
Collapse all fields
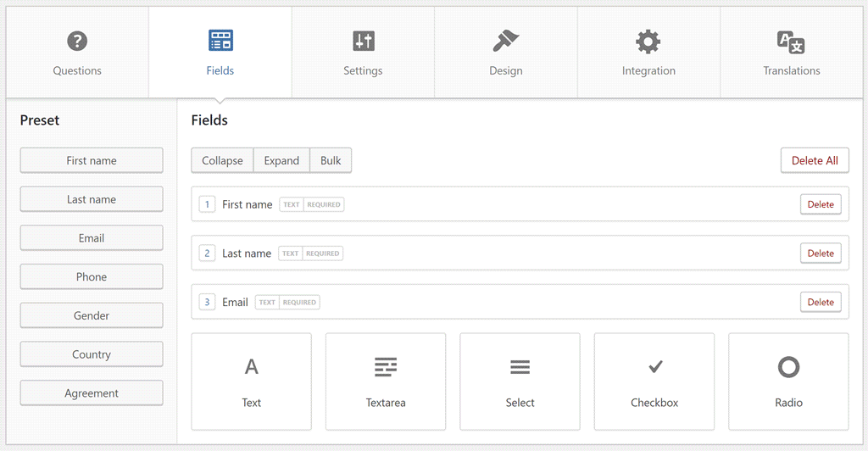[223, 160]
